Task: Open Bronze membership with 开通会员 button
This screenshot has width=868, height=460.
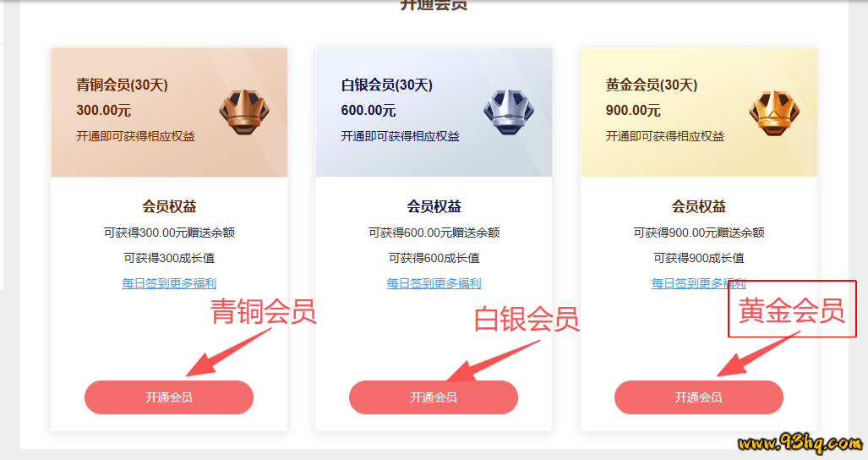Action: 169,397
